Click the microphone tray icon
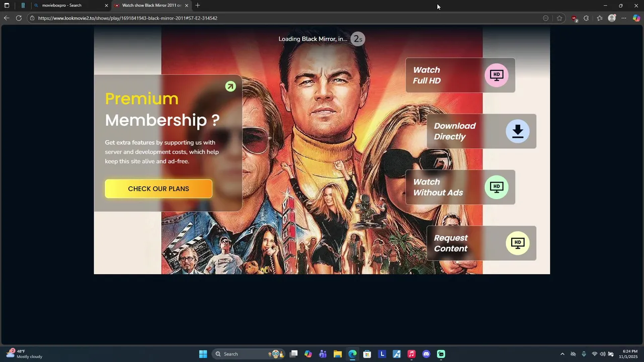 [584, 354]
